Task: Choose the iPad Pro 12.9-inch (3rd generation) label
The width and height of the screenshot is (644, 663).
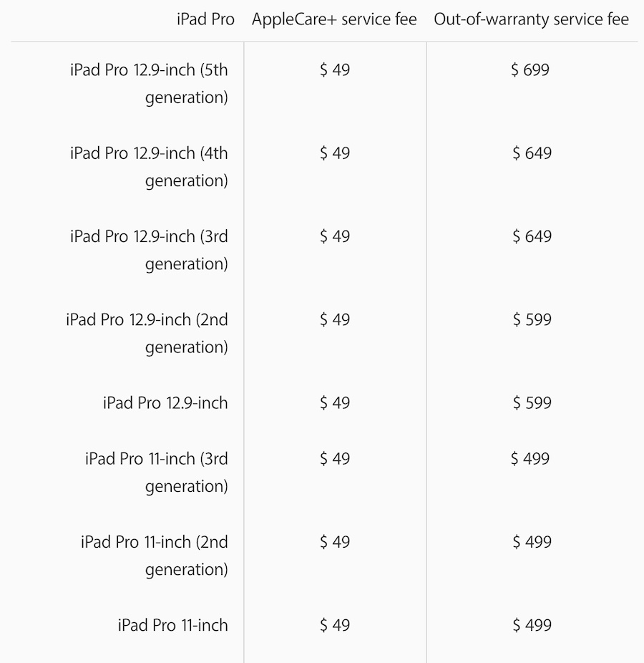Action: [150, 250]
